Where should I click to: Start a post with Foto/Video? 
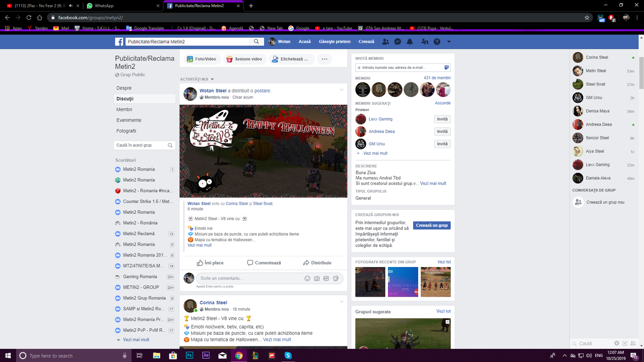(x=202, y=59)
